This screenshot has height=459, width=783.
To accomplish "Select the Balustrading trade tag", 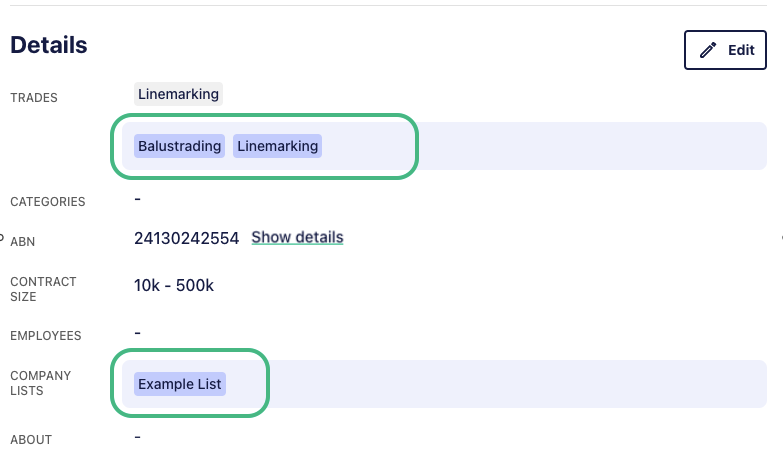I will (179, 146).
